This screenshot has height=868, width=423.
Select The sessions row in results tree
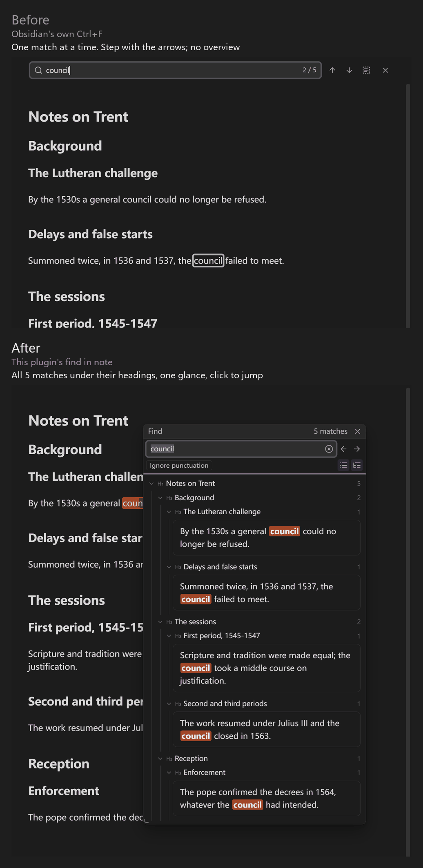tap(259, 622)
